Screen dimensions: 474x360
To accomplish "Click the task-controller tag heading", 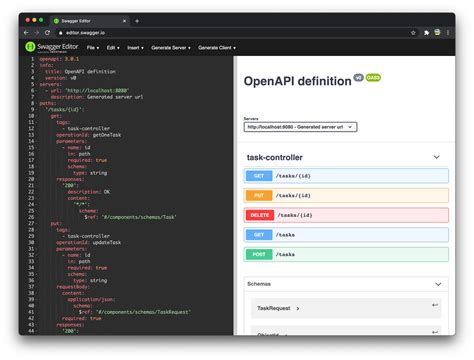I will click(x=275, y=157).
